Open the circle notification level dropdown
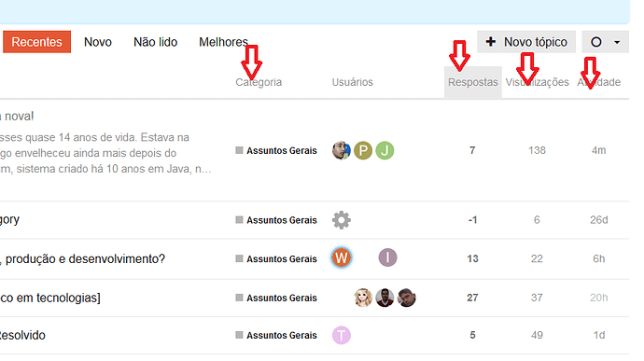Image resolution: width=644 pixels, height=361 pixels. (x=605, y=42)
